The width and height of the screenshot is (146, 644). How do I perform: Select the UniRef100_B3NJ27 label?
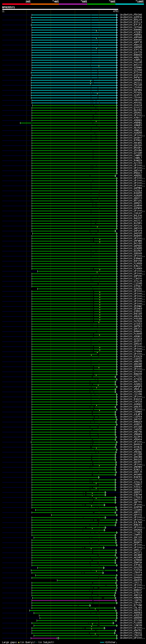[x=131, y=266]
